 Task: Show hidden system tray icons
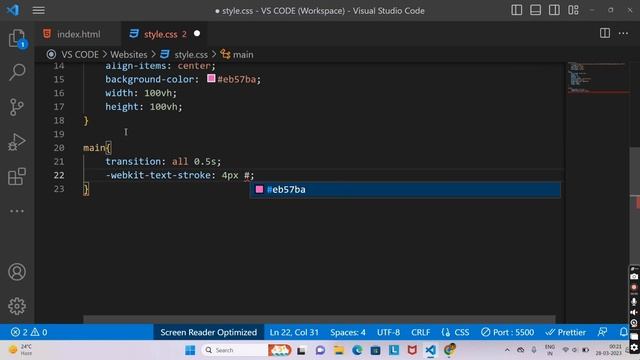(507, 350)
